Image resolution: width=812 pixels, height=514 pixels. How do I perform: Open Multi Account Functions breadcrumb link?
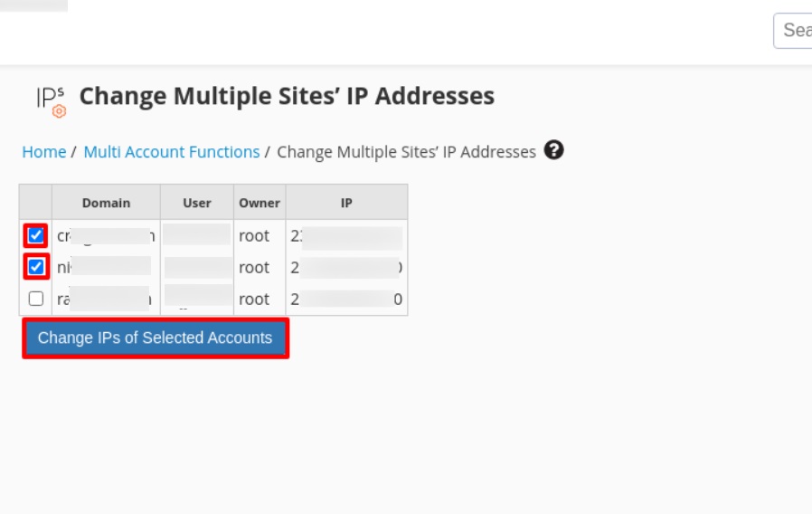172,152
